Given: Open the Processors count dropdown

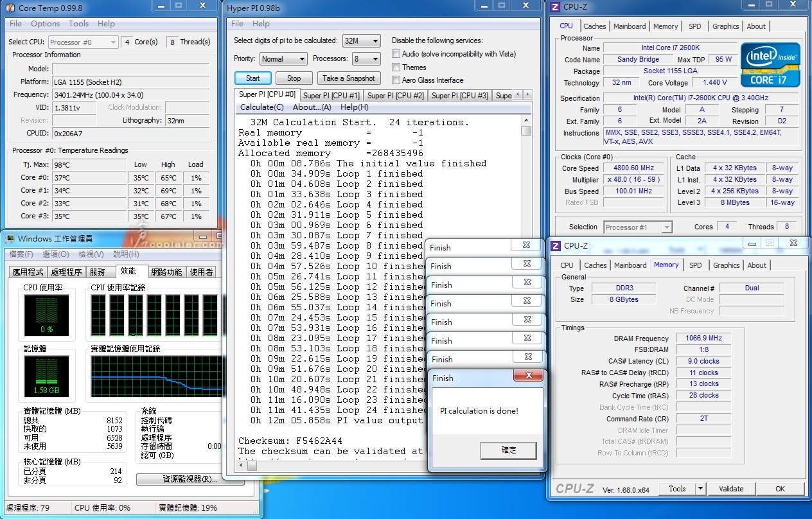Looking at the screenshot, I should [366, 58].
